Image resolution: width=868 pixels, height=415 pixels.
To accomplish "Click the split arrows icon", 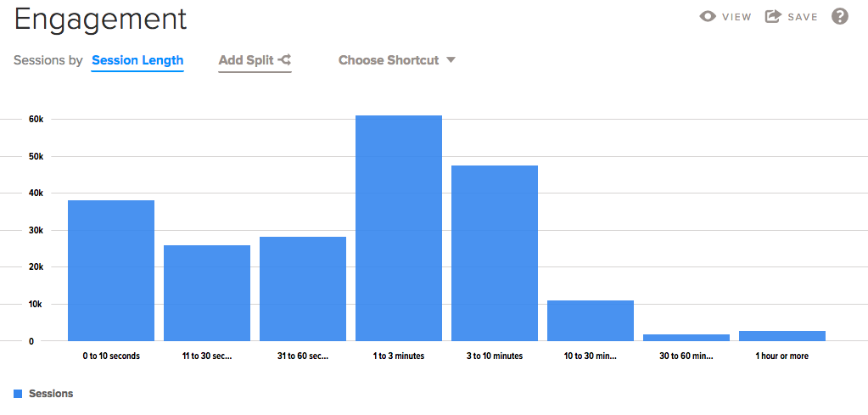I will [285, 60].
